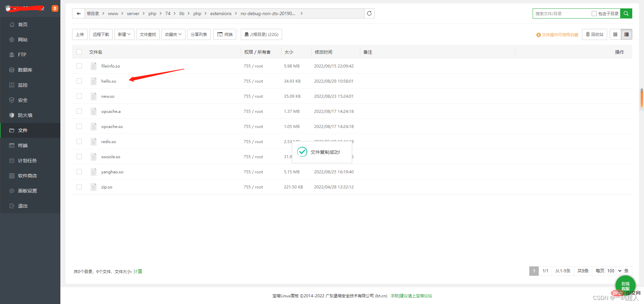Click the fileinfo.so file icon
The width and height of the screenshot is (644, 304).
pos(94,66)
